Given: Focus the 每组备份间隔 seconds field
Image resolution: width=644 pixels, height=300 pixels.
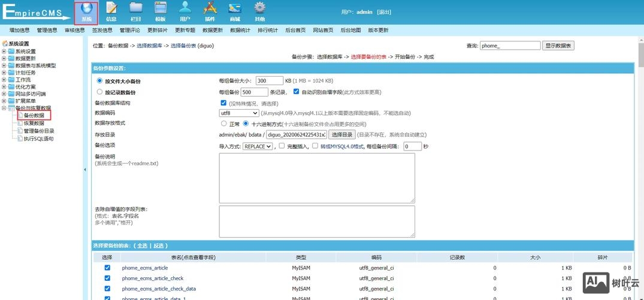Looking at the screenshot, I should (412, 146).
